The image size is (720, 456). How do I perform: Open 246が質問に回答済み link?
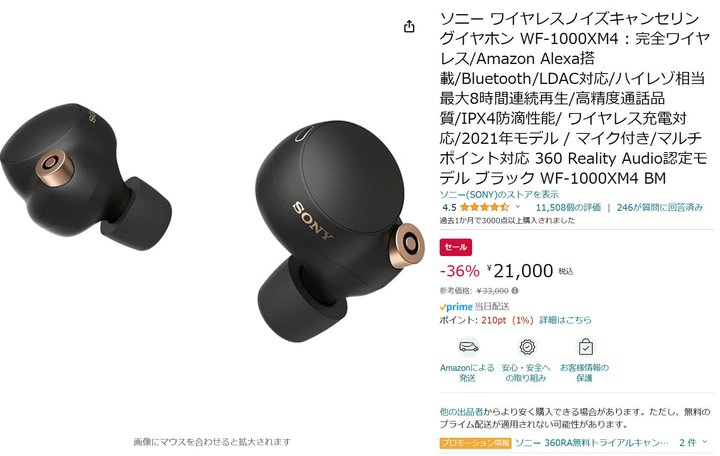(x=659, y=207)
